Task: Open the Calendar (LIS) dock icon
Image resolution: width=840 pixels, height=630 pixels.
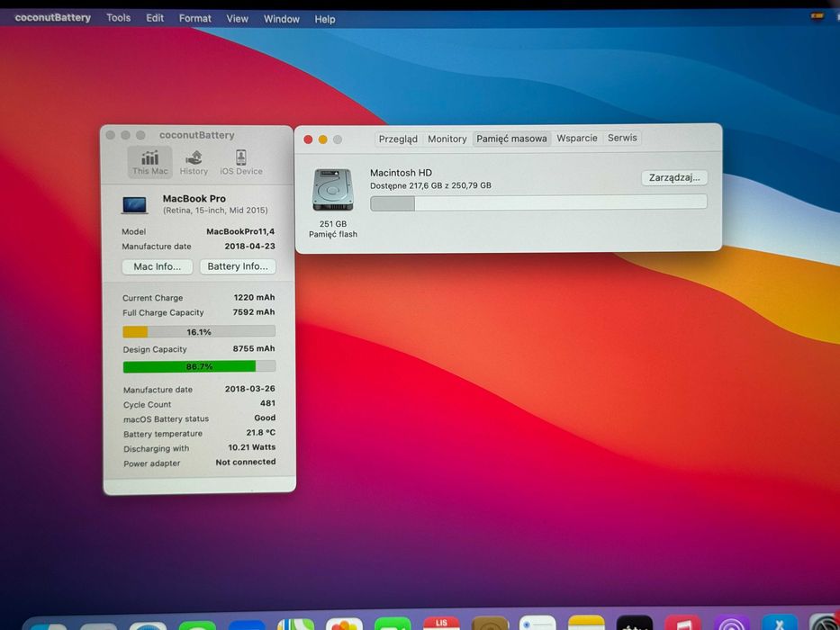Action: pos(441,623)
